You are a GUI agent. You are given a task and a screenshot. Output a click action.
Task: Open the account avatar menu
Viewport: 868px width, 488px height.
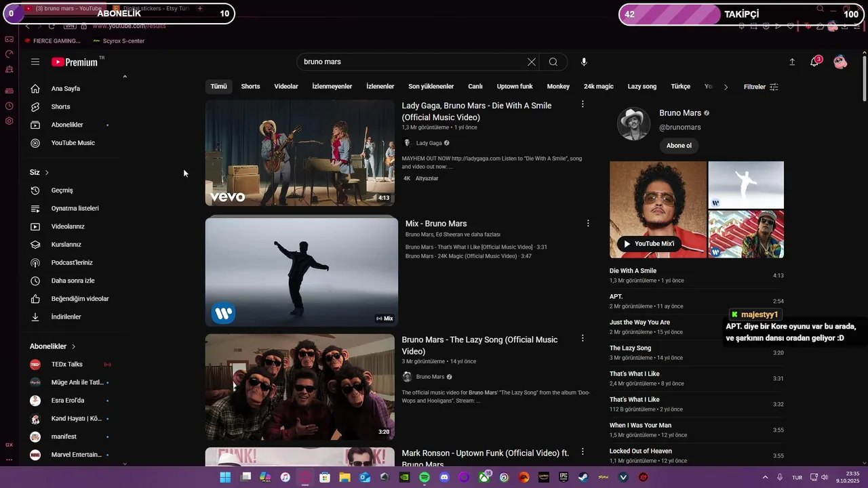click(840, 62)
